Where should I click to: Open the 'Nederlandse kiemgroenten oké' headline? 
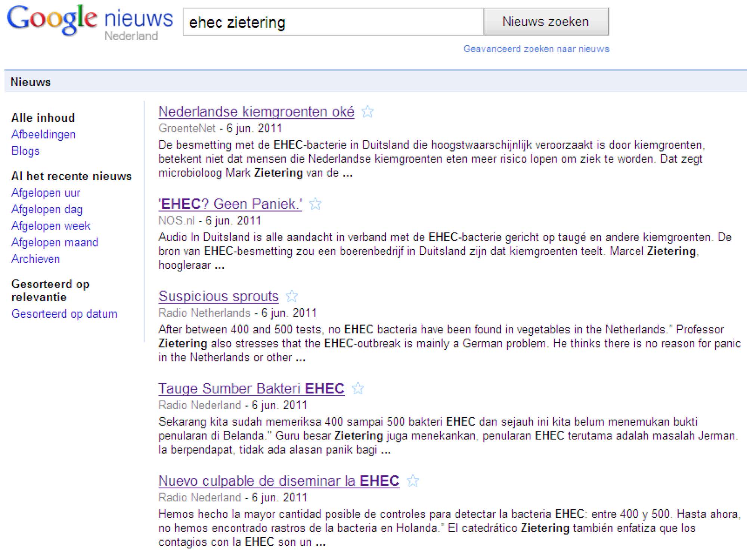pos(256,112)
